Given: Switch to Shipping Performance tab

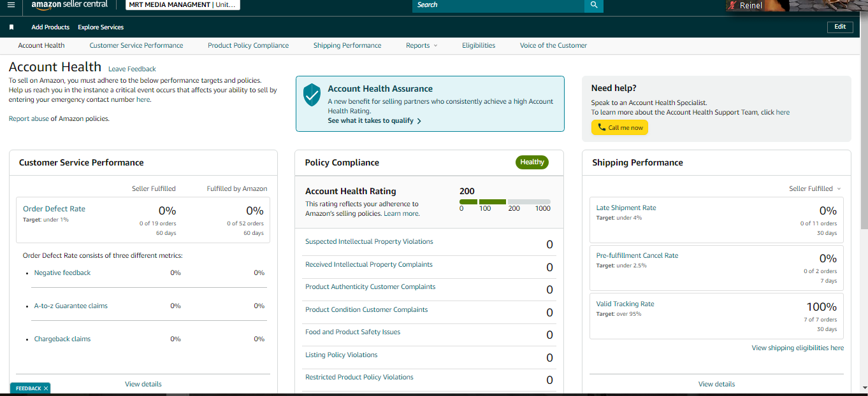Looking at the screenshot, I should (347, 46).
